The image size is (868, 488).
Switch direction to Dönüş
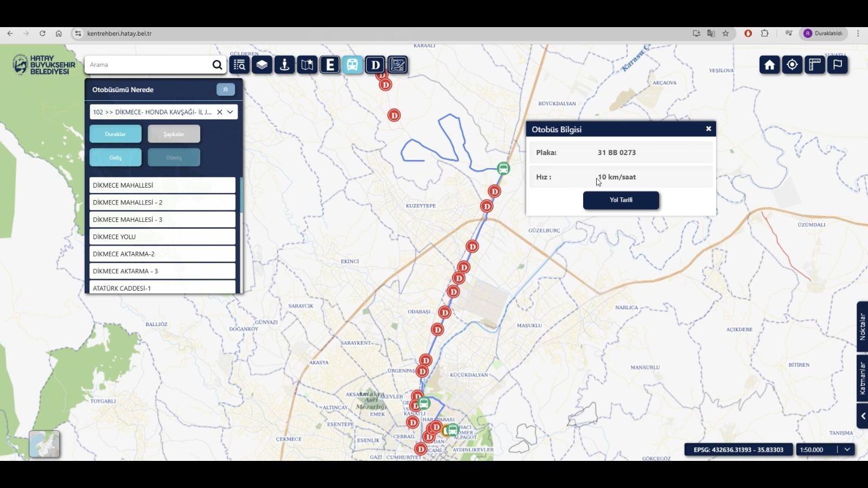pos(174,158)
